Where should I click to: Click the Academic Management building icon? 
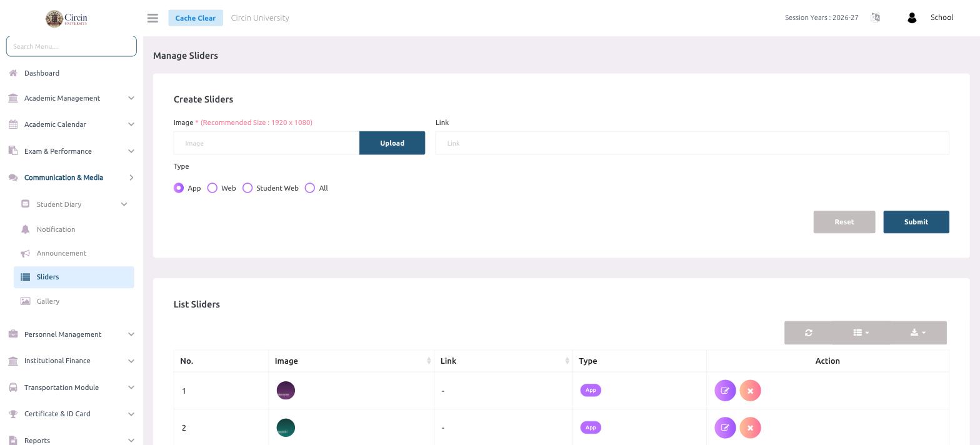[x=13, y=98]
